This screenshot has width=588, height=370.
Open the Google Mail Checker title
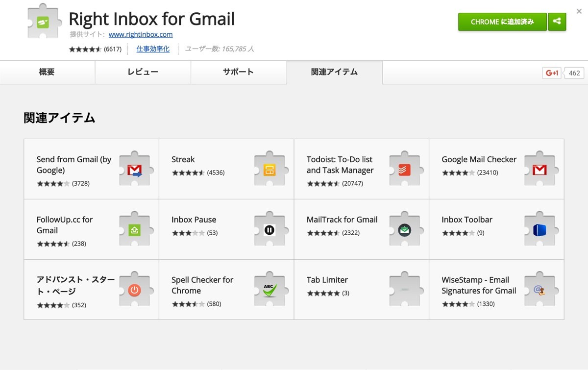point(479,159)
